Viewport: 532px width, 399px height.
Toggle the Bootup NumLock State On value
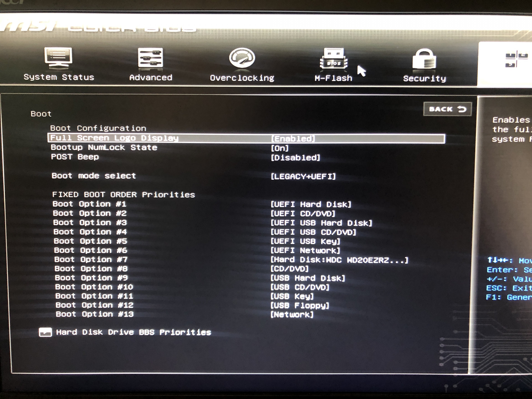[280, 148]
